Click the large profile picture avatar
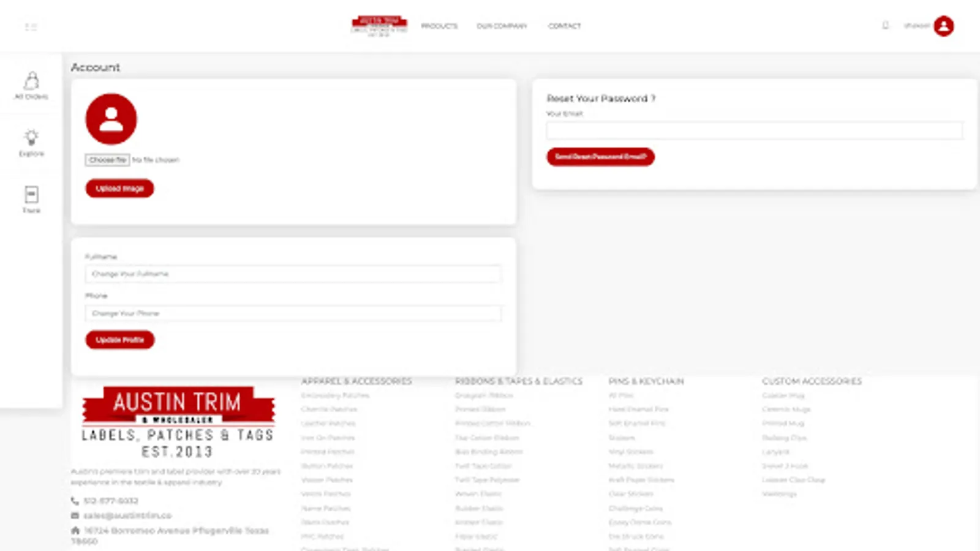980x551 pixels. point(111,119)
